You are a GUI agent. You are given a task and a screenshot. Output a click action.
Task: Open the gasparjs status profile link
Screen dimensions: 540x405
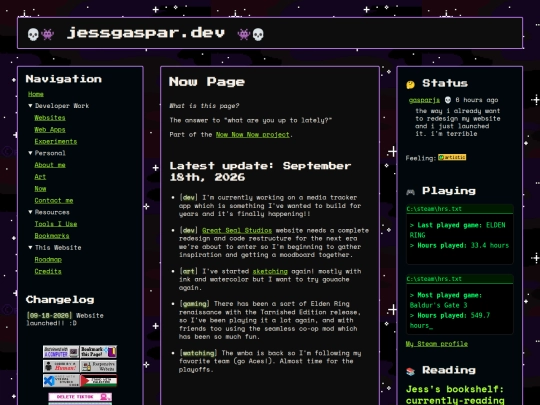(x=424, y=100)
